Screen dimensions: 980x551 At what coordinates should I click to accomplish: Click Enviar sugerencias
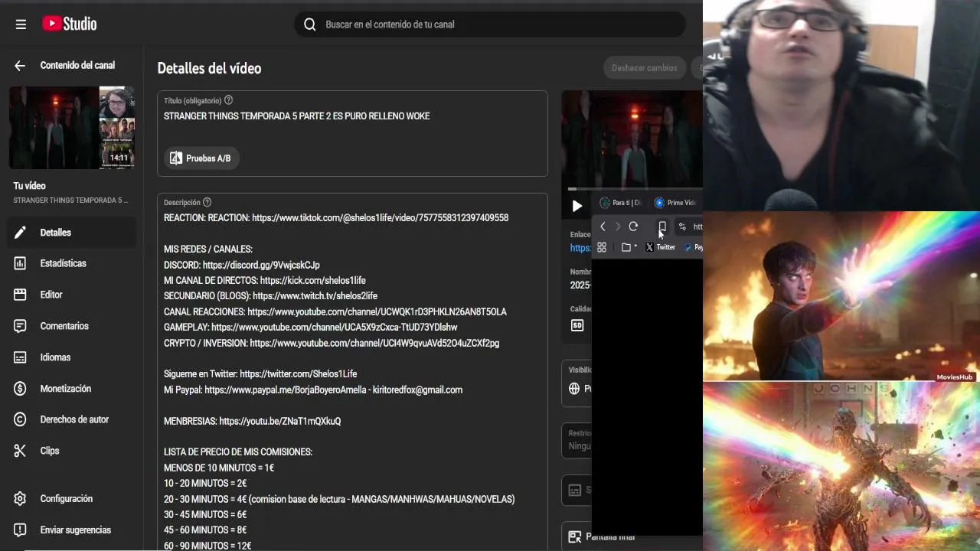coord(72,530)
